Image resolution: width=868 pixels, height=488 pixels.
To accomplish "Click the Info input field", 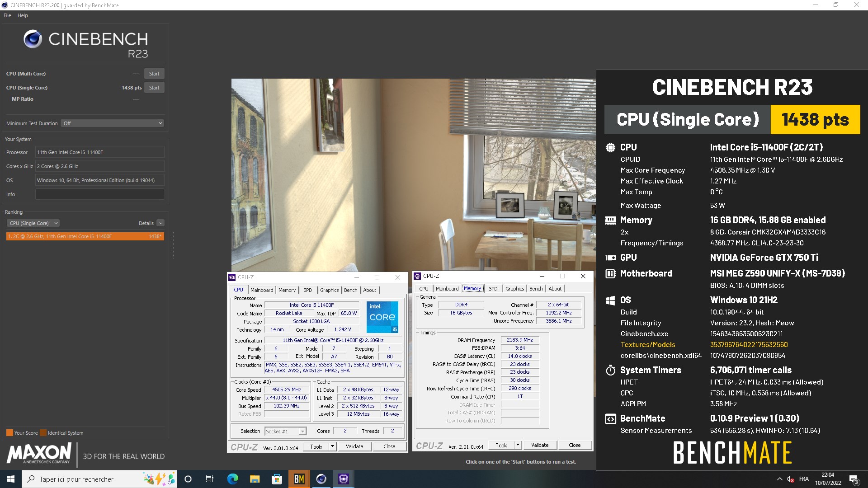I will [x=100, y=194].
